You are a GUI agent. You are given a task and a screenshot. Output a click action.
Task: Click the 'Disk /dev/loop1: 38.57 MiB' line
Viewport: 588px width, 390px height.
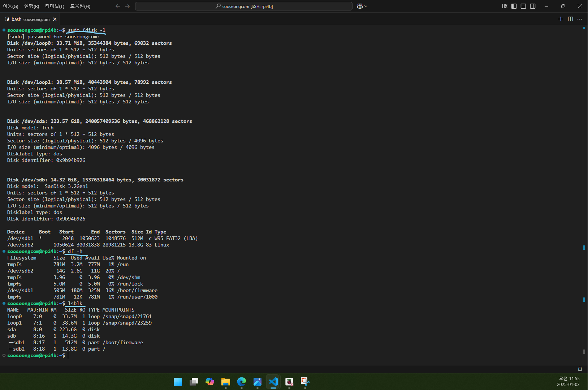tap(90, 82)
